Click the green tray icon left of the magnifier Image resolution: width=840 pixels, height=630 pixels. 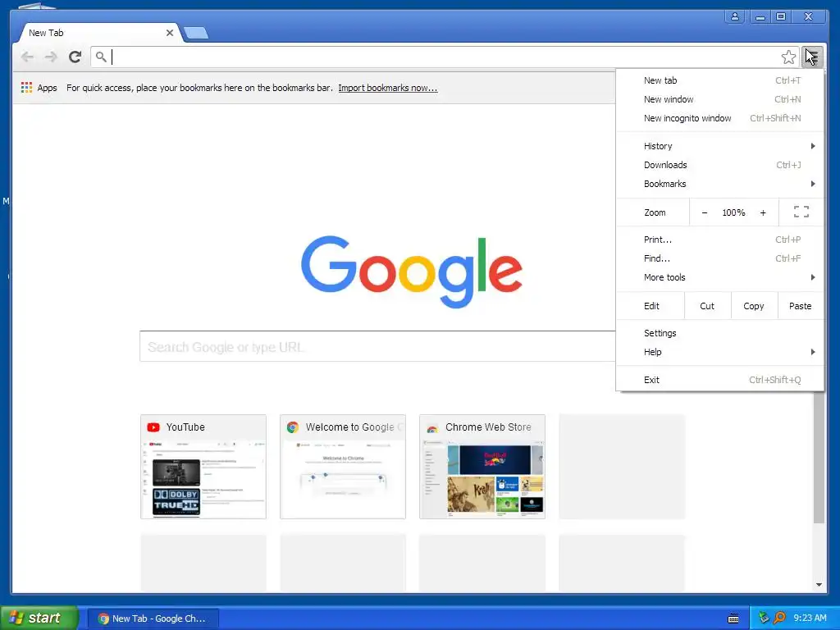(764, 618)
